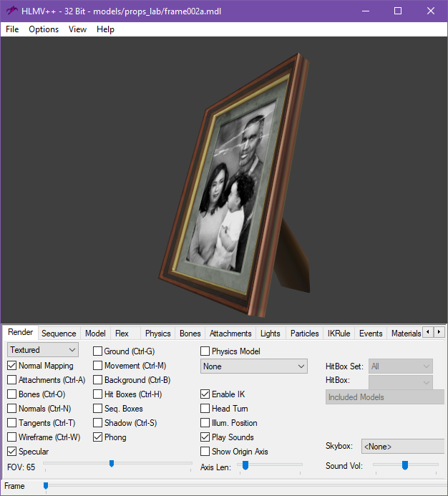Minimize the HLMV++ window

coord(366,11)
